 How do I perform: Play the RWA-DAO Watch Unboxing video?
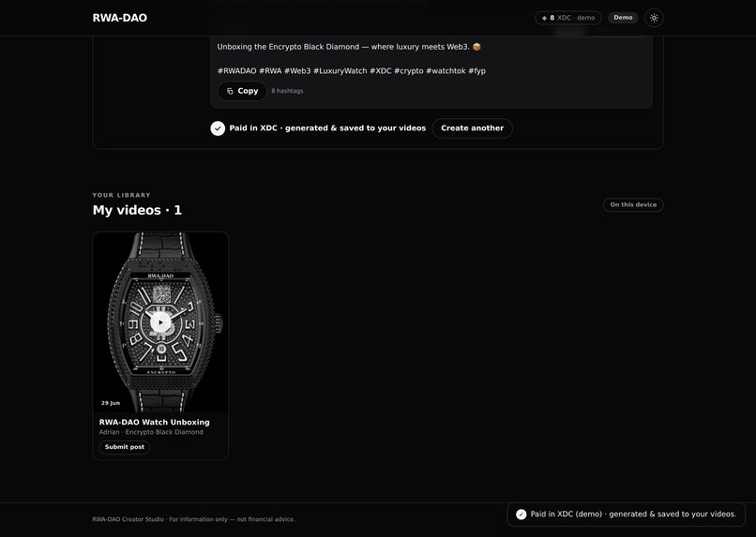tap(160, 322)
